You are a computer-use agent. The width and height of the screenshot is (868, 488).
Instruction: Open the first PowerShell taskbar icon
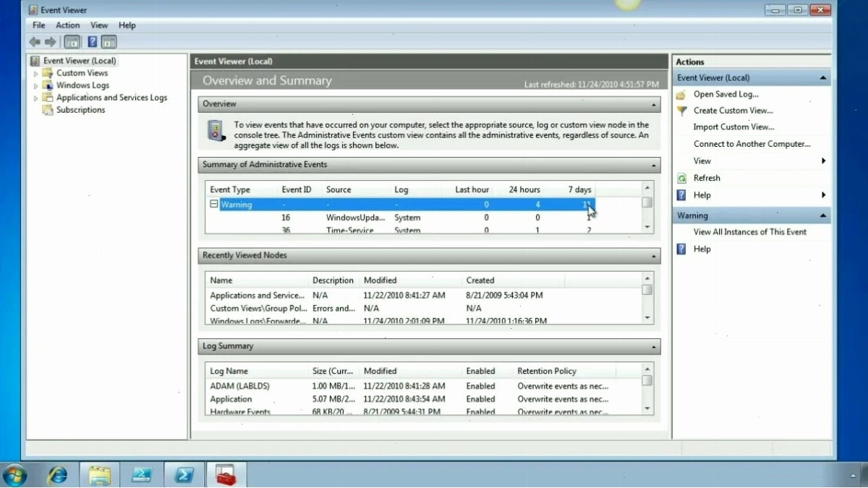141,474
